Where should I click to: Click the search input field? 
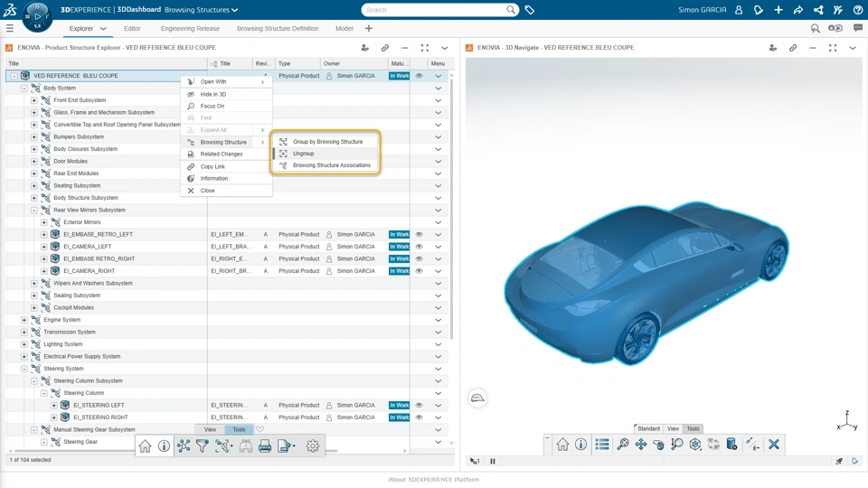click(x=435, y=10)
